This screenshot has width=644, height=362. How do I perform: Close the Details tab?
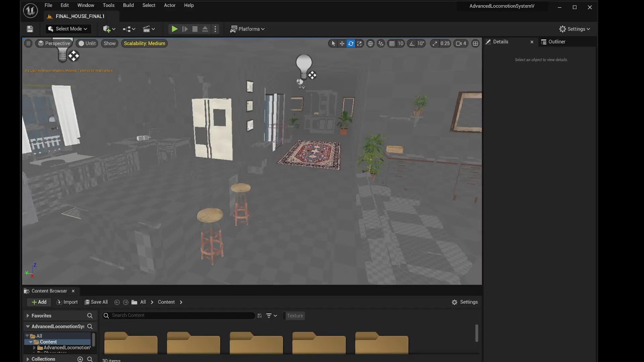(x=532, y=42)
